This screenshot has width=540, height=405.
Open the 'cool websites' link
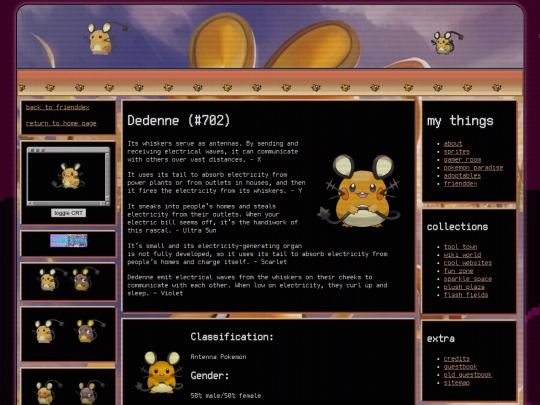pyautogui.click(x=468, y=263)
